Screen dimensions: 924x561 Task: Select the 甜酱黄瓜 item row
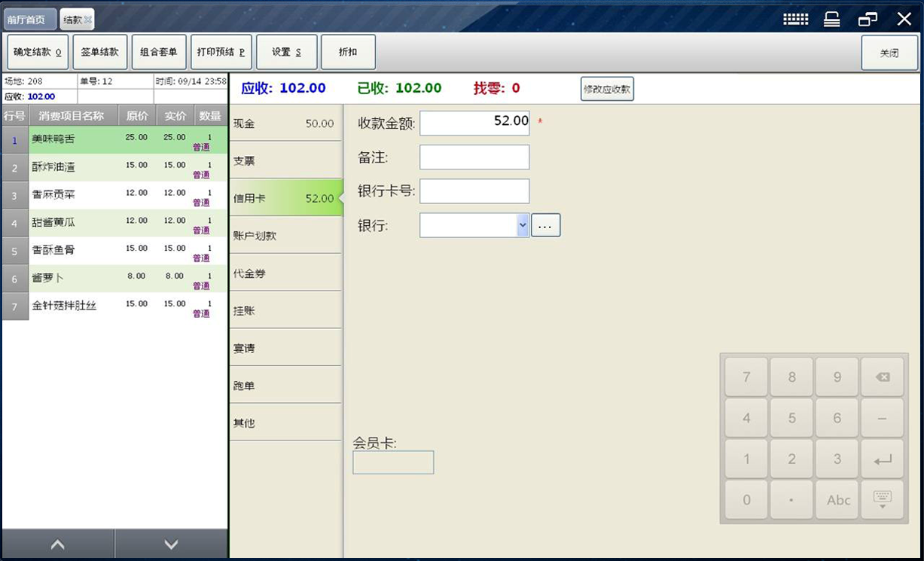pyautogui.click(x=114, y=223)
